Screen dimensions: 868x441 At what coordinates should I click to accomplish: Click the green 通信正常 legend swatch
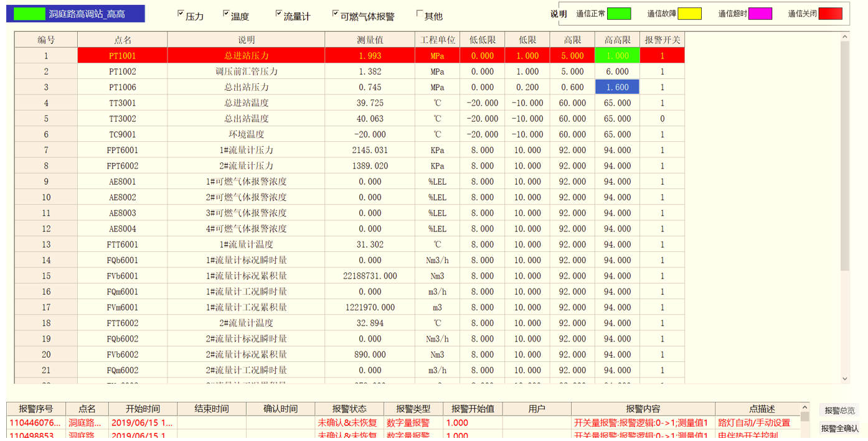point(618,14)
